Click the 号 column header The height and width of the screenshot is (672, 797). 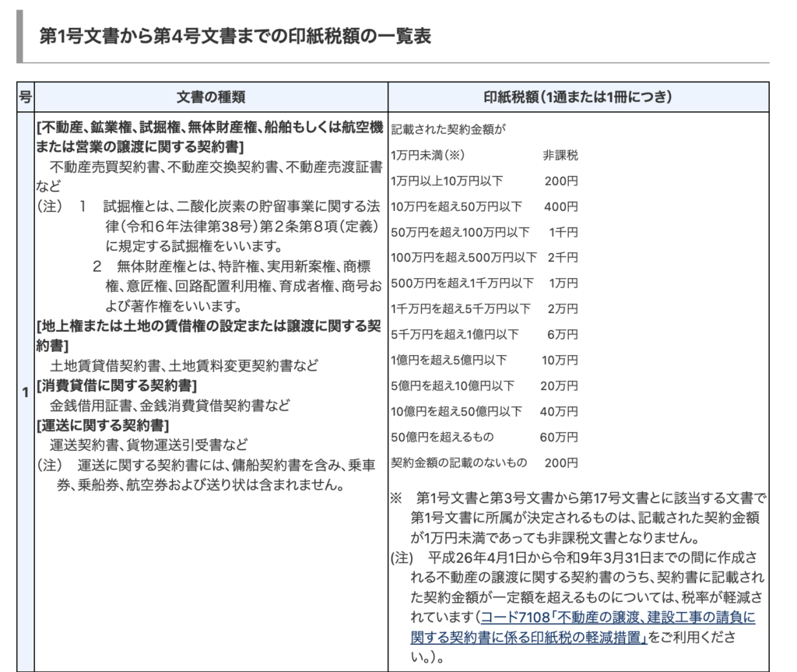(x=25, y=97)
